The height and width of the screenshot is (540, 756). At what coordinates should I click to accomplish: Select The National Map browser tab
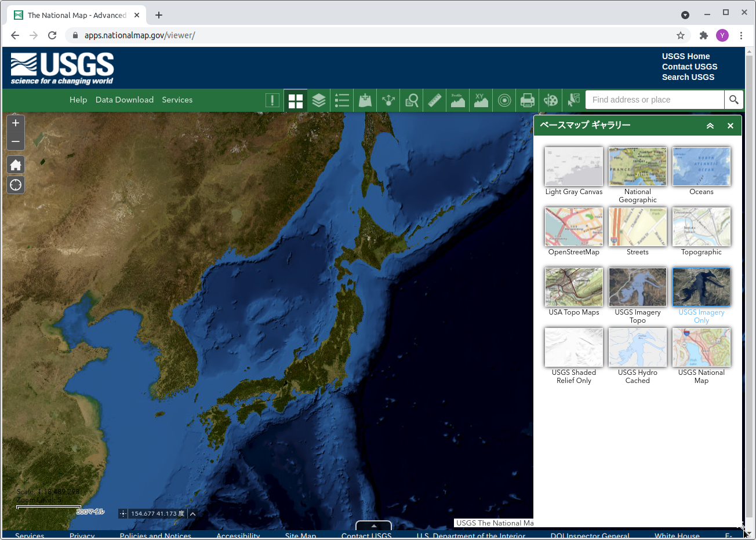point(77,15)
